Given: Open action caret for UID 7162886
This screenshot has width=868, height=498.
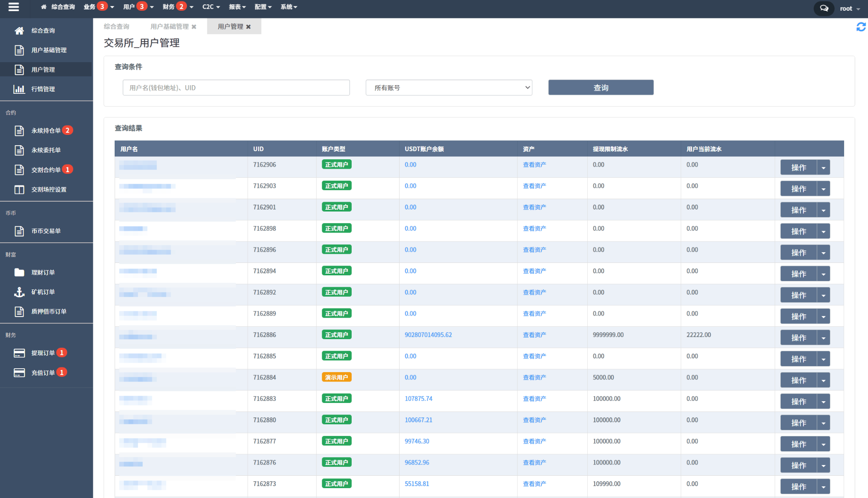Looking at the screenshot, I should 824,337.
